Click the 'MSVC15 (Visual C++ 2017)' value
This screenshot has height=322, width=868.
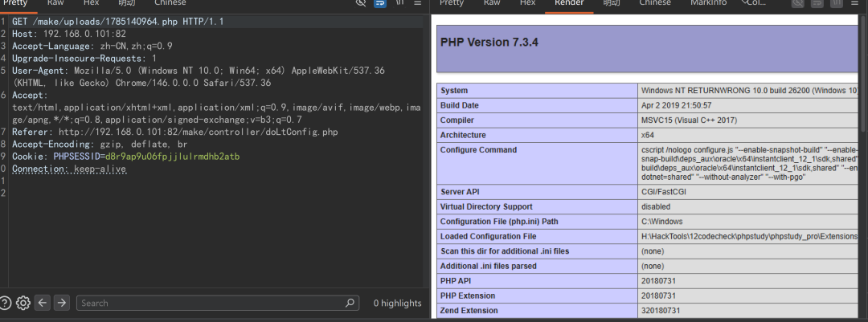690,120
